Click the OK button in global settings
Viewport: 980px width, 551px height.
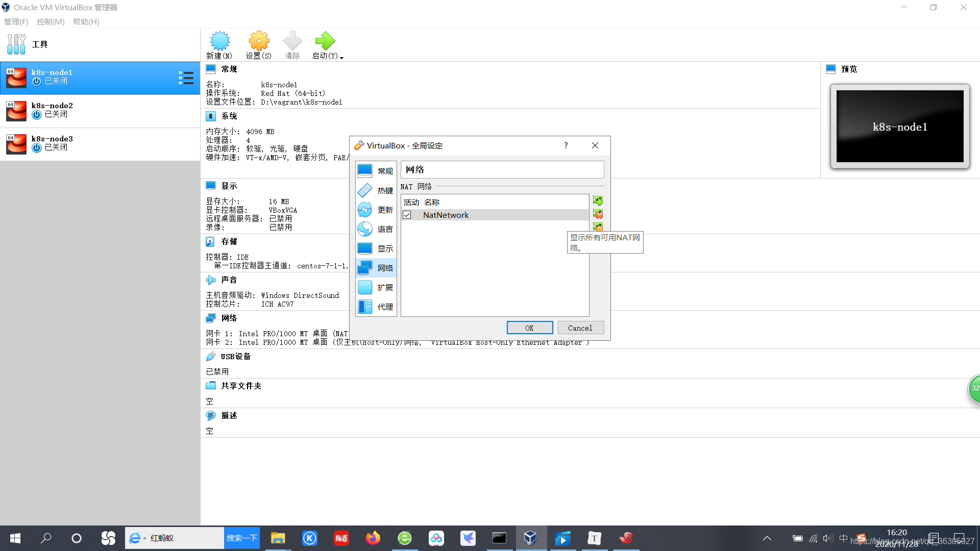(529, 328)
